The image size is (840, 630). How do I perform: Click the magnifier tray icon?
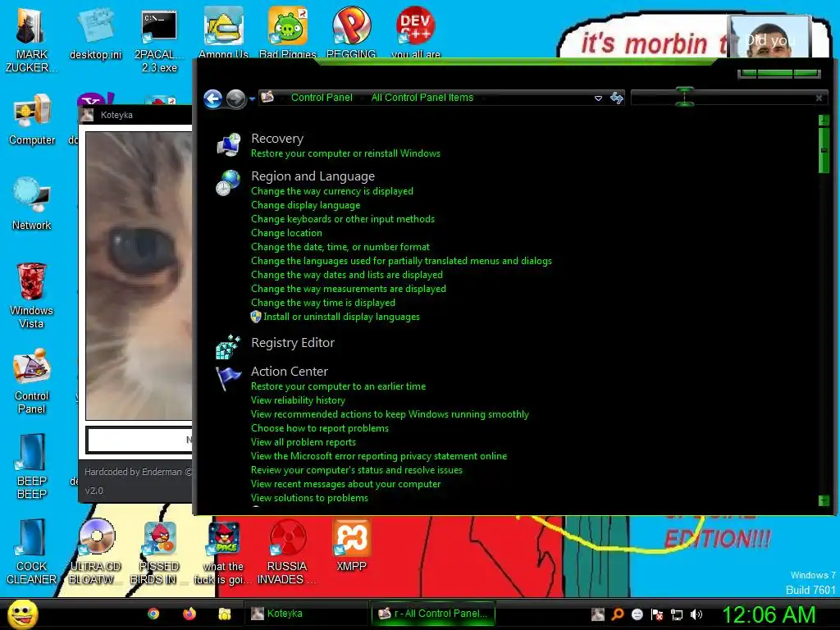618,614
